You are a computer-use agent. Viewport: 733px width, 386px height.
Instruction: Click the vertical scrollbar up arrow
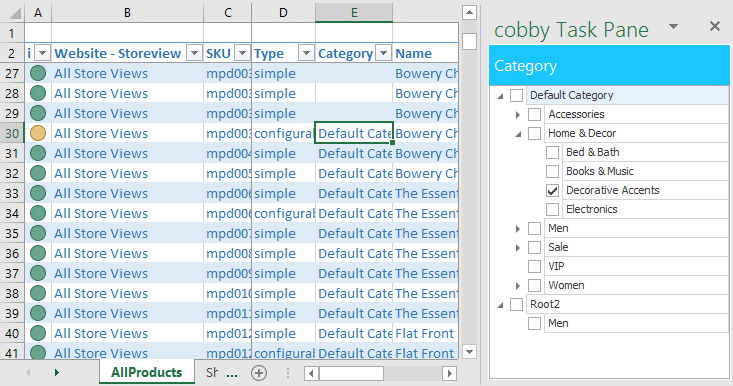pos(469,13)
